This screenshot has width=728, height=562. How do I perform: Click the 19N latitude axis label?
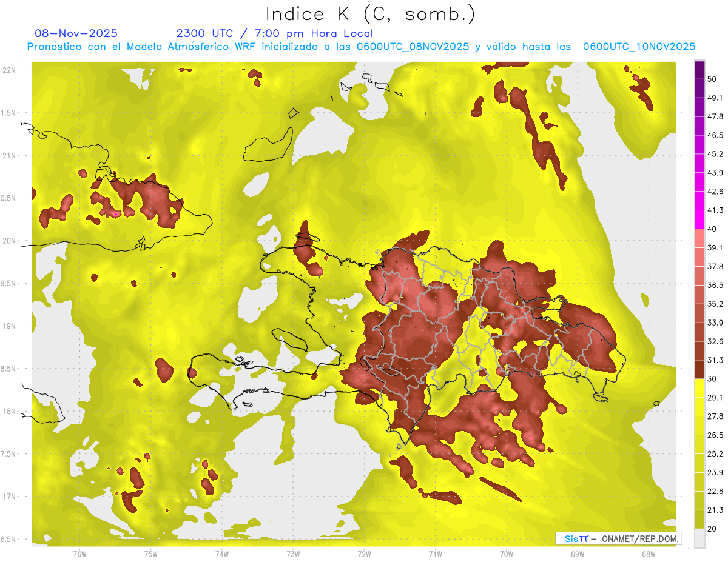pos(10,326)
